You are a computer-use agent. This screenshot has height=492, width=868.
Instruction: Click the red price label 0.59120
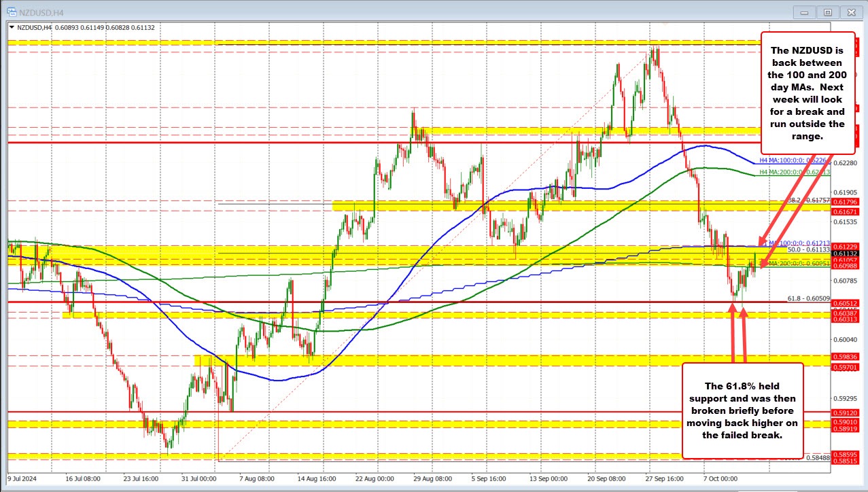(846, 412)
